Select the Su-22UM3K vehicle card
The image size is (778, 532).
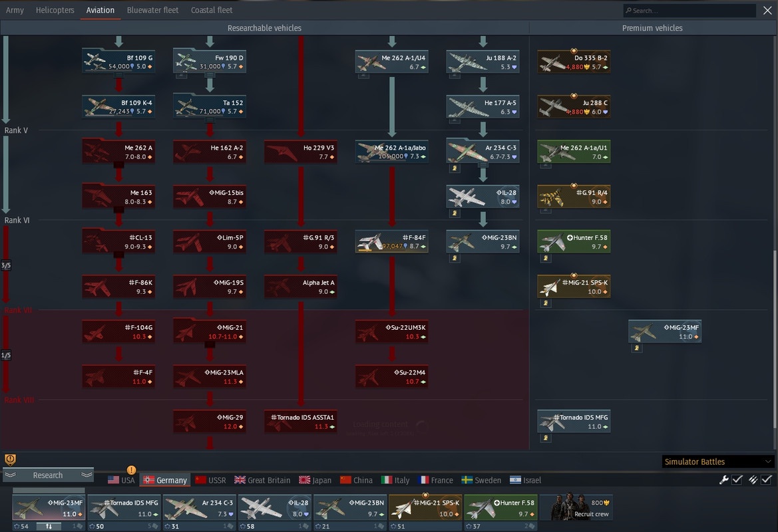(392, 332)
